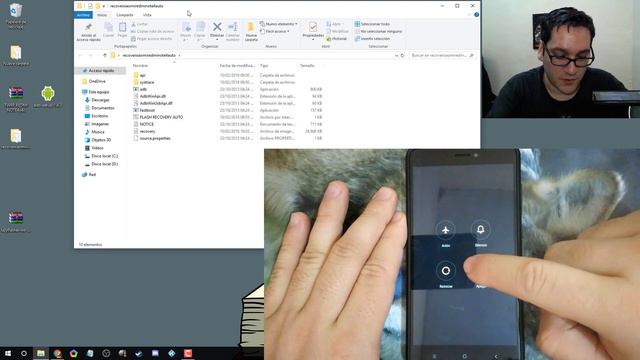Click inside the Explorer search box

click(x=442, y=56)
